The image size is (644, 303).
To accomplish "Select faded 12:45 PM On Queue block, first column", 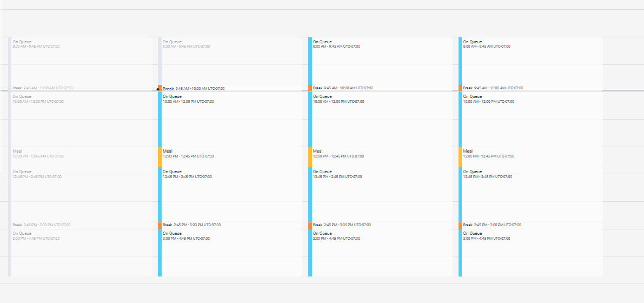I will click(x=81, y=194).
